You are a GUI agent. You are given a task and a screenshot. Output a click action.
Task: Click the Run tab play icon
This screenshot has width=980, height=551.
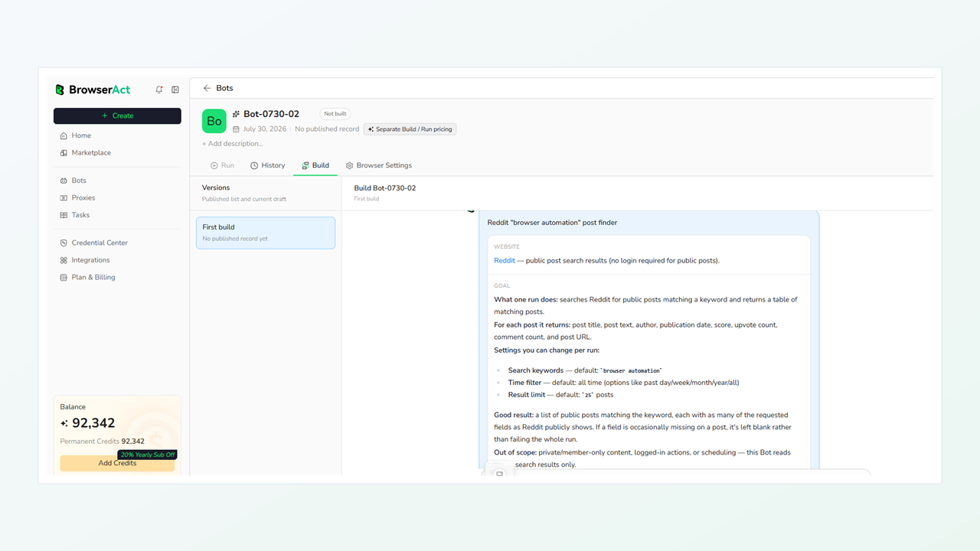(214, 165)
